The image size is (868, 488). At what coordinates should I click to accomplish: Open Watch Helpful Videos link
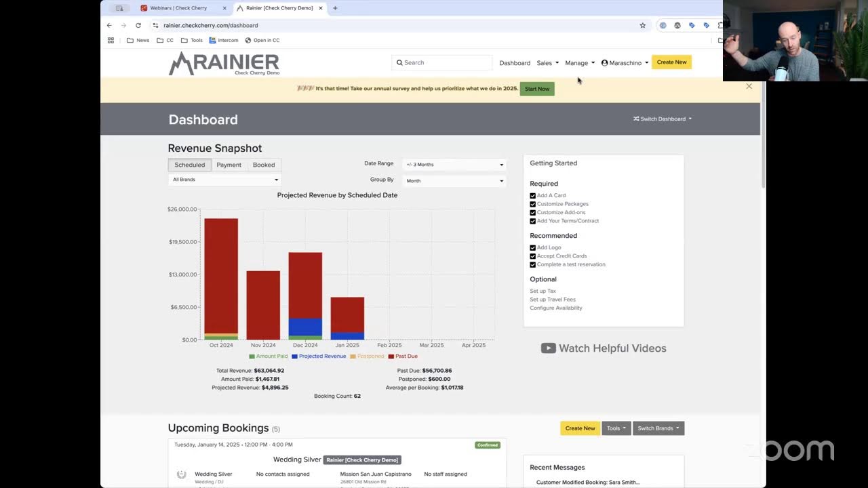tap(604, 348)
